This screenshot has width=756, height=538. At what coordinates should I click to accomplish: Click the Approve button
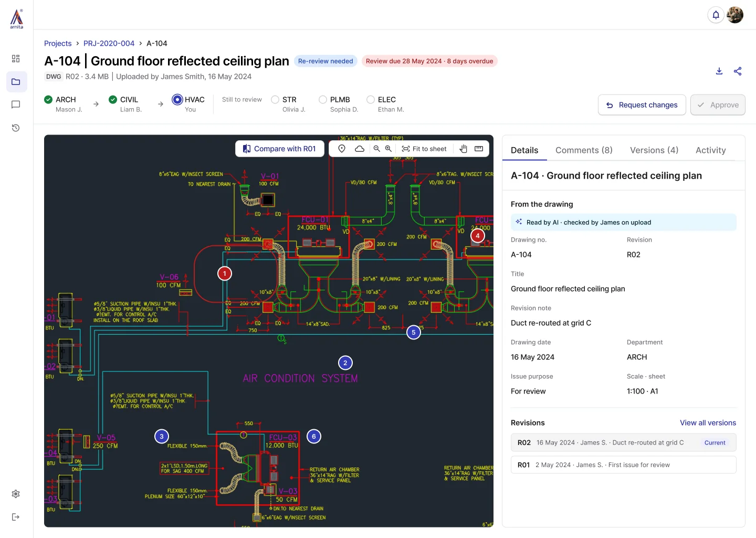[718, 105]
